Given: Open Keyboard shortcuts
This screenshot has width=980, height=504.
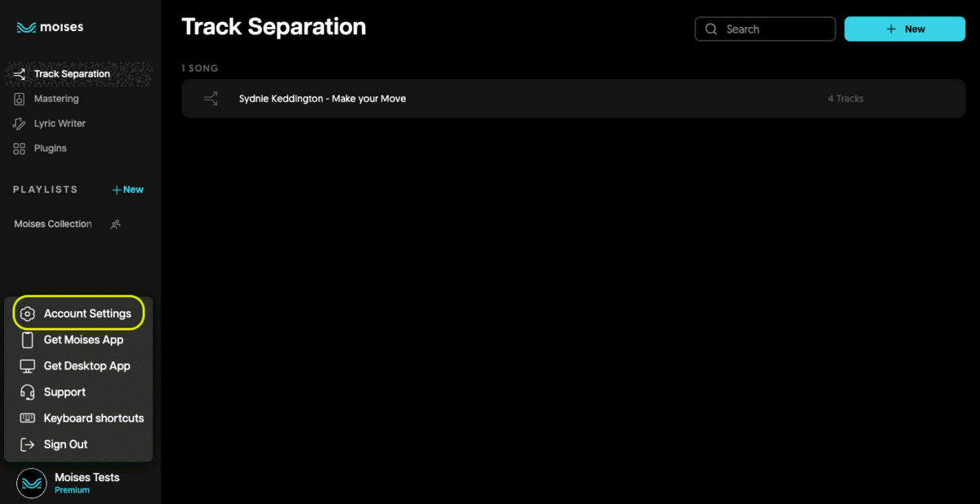Looking at the screenshot, I should pos(94,418).
